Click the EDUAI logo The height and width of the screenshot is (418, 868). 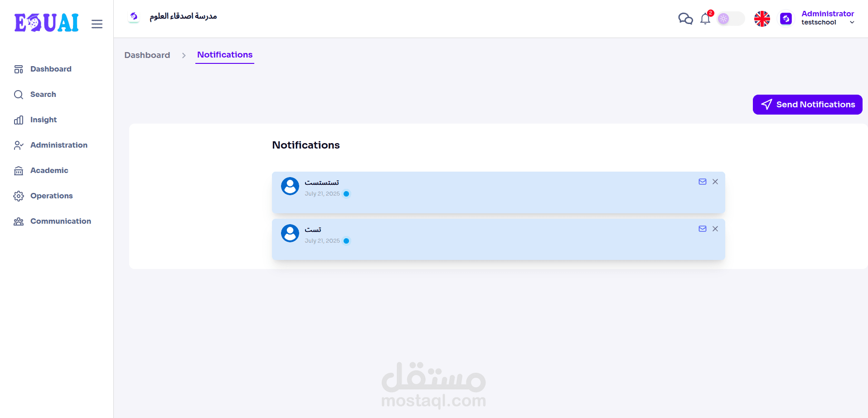pos(46,23)
